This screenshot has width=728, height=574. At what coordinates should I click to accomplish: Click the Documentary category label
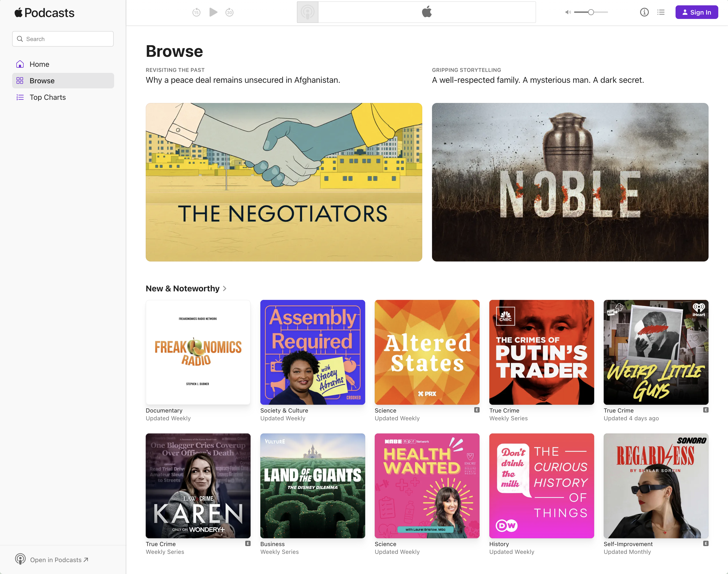click(164, 410)
